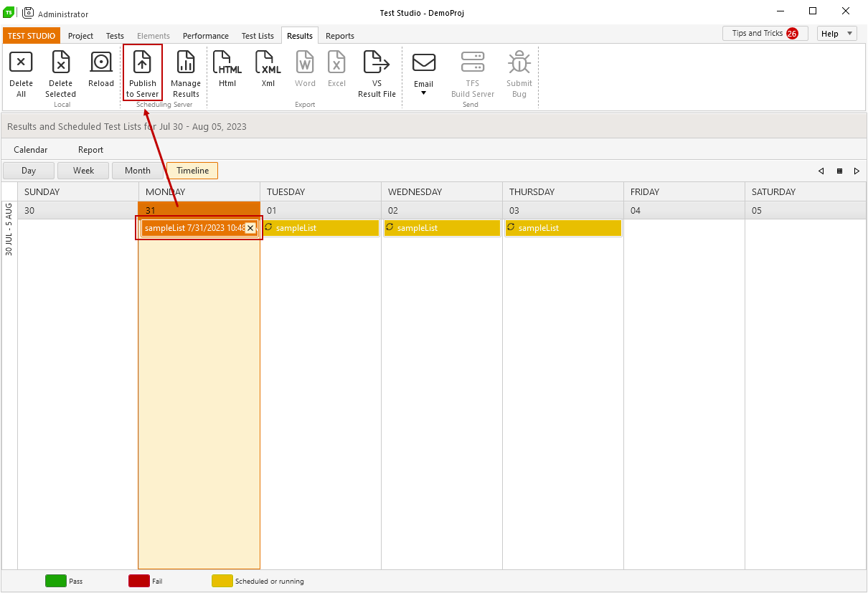This screenshot has height=593, width=868.
Task: Select the Results ribbon tab
Action: pyautogui.click(x=300, y=36)
